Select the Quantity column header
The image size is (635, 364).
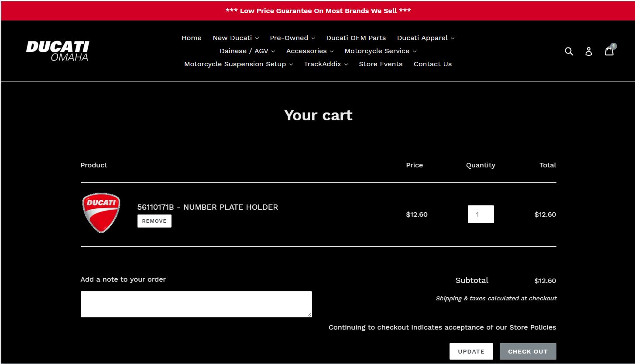click(x=481, y=165)
